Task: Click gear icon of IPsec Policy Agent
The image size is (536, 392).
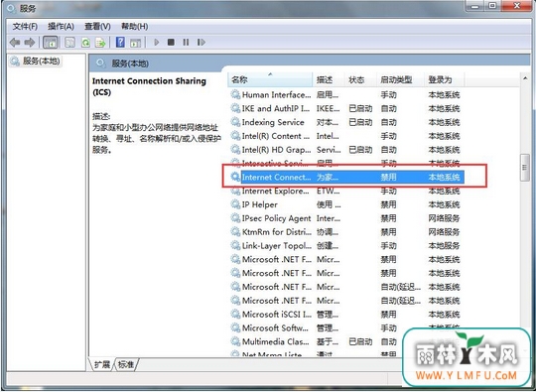Action: (x=235, y=218)
